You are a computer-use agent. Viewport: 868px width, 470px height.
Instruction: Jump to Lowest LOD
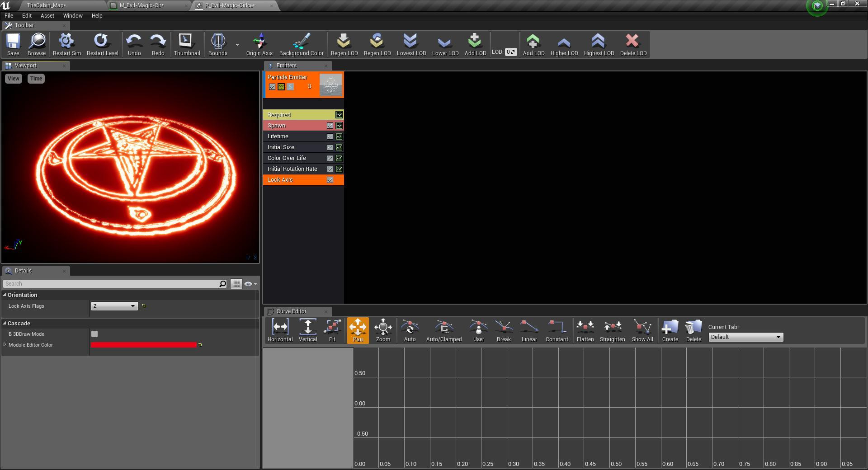[x=411, y=44]
